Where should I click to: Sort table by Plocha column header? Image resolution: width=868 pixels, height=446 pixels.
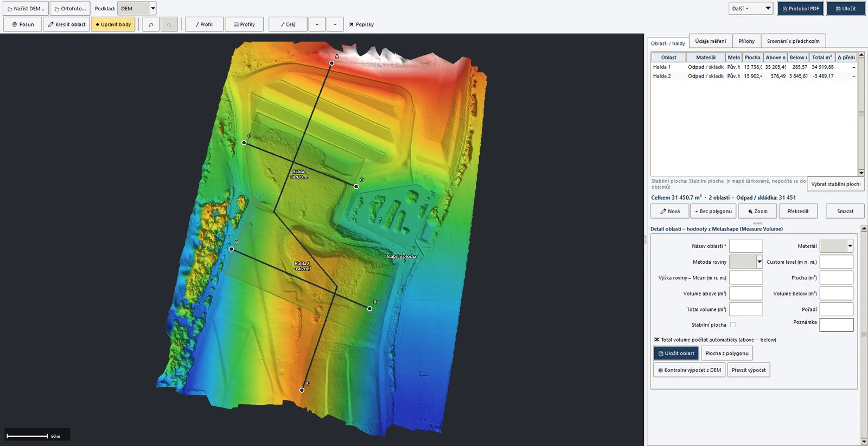click(752, 58)
